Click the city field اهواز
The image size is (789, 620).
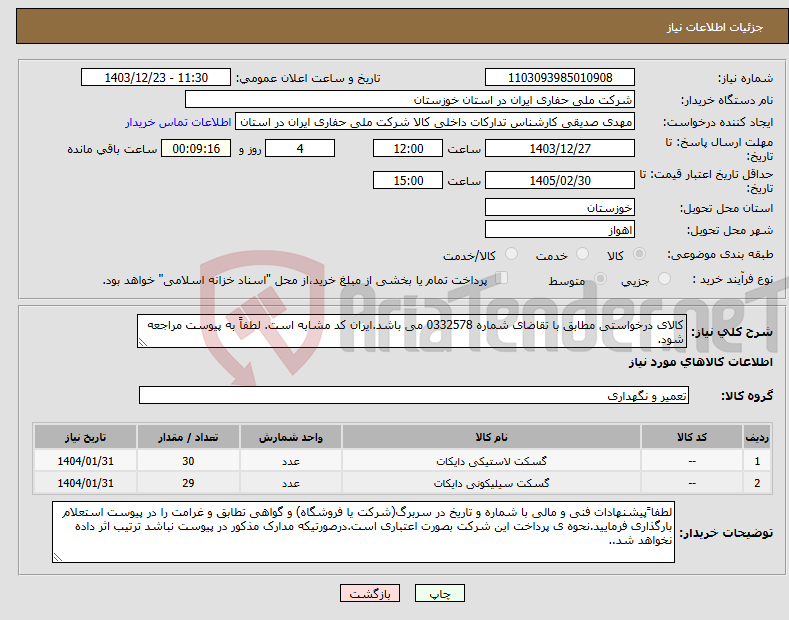[560, 229]
